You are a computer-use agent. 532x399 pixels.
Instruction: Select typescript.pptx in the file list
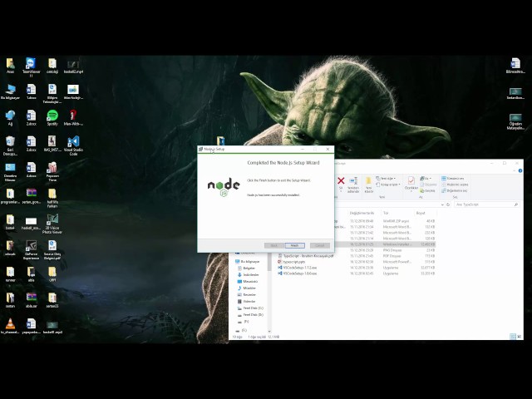coord(293,262)
